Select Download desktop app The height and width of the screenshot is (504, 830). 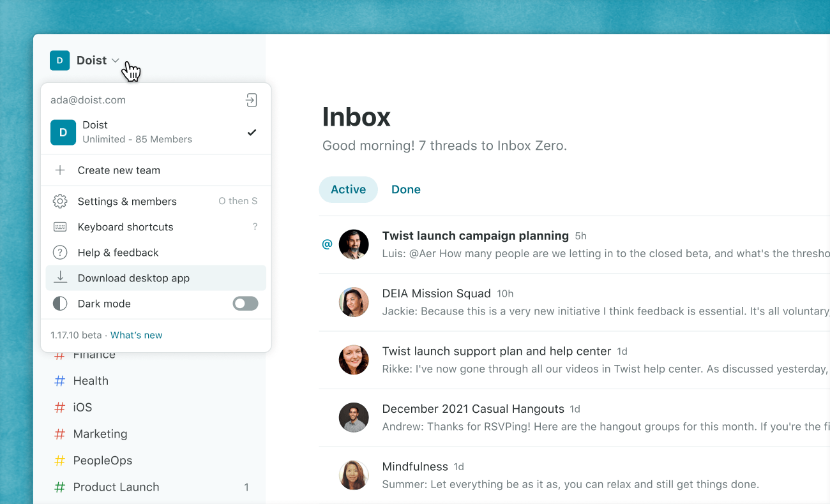(156, 278)
